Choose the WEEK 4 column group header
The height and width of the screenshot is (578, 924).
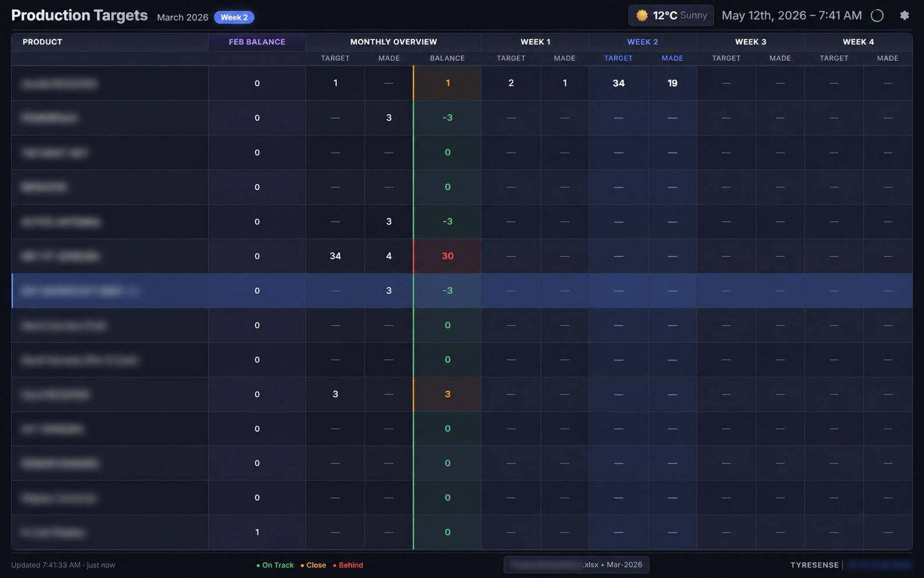tap(858, 42)
